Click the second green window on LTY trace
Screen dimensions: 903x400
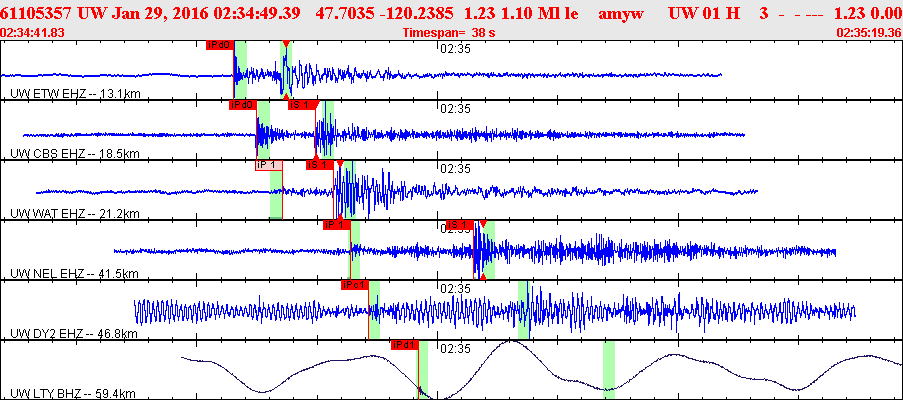[609, 369]
